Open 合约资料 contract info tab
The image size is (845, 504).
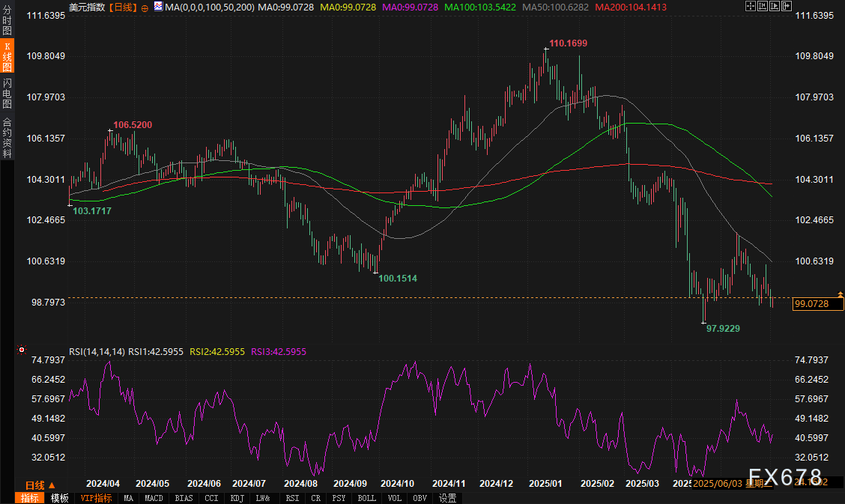[7, 137]
